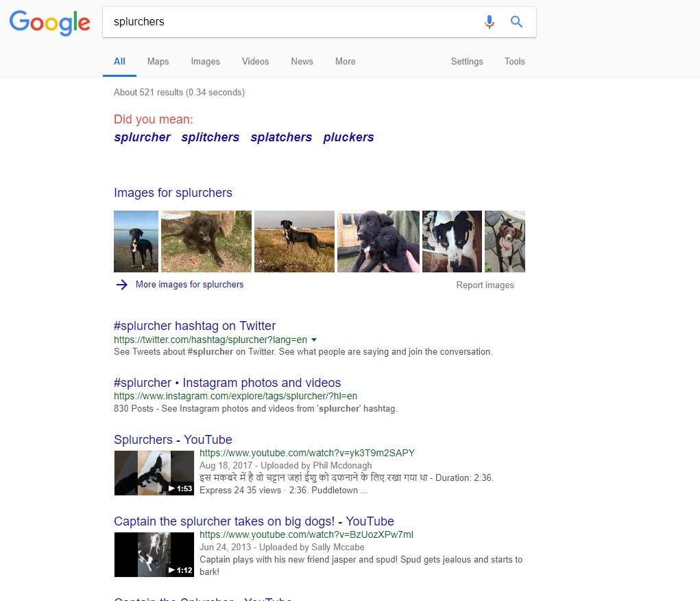Click 'About 521 results' stats text

pos(179,93)
